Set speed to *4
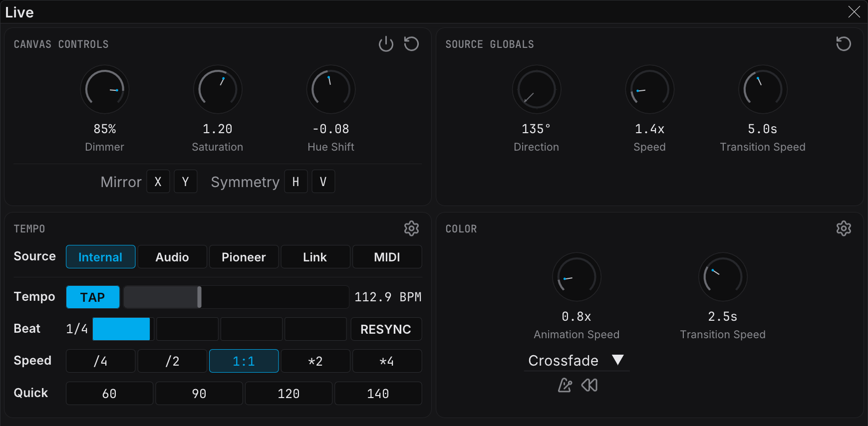The image size is (868, 426). 387,361
